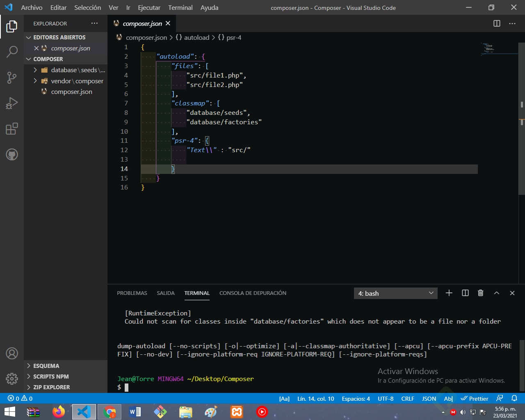
Task: Add a new terminal with plus icon
Action: pyautogui.click(x=449, y=293)
